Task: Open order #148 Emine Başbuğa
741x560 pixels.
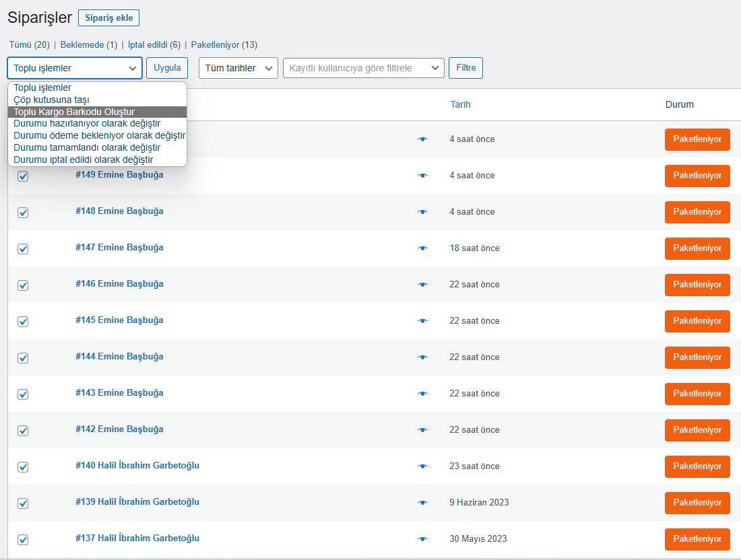Action: [119, 211]
